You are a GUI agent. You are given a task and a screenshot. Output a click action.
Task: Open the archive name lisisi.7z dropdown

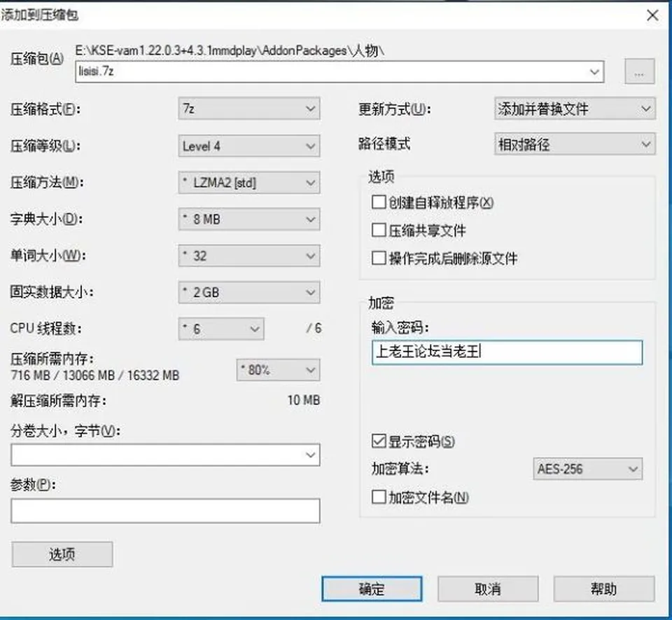click(x=594, y=71)
